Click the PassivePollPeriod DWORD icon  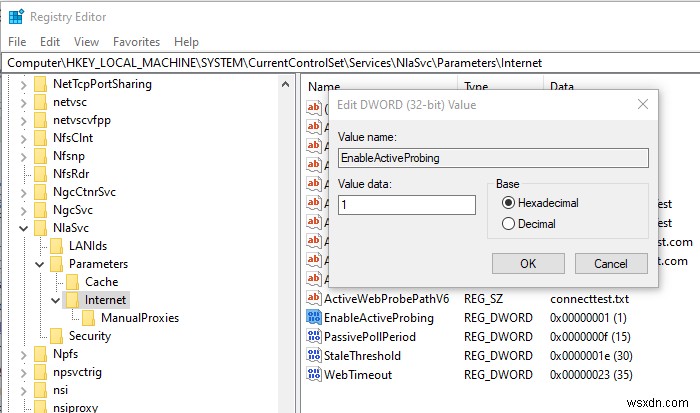click(x=314, y=336)
